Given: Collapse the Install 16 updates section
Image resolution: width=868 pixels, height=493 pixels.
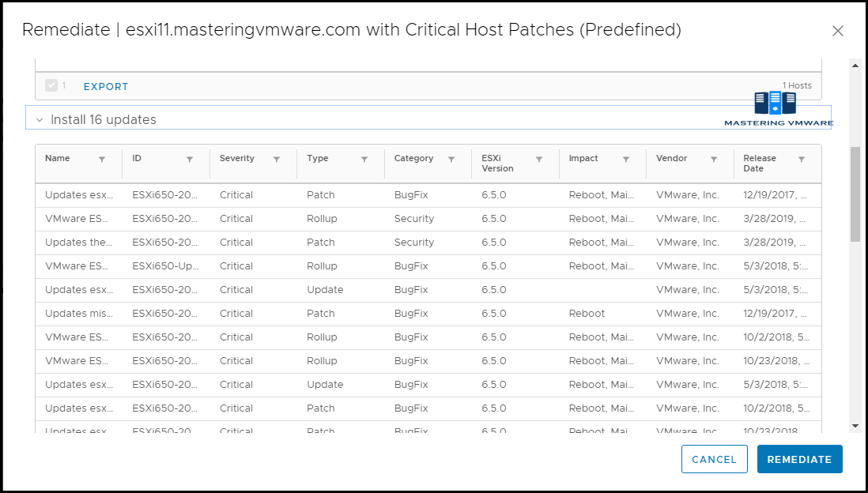Looking at the screenshot, I should 40,118.
